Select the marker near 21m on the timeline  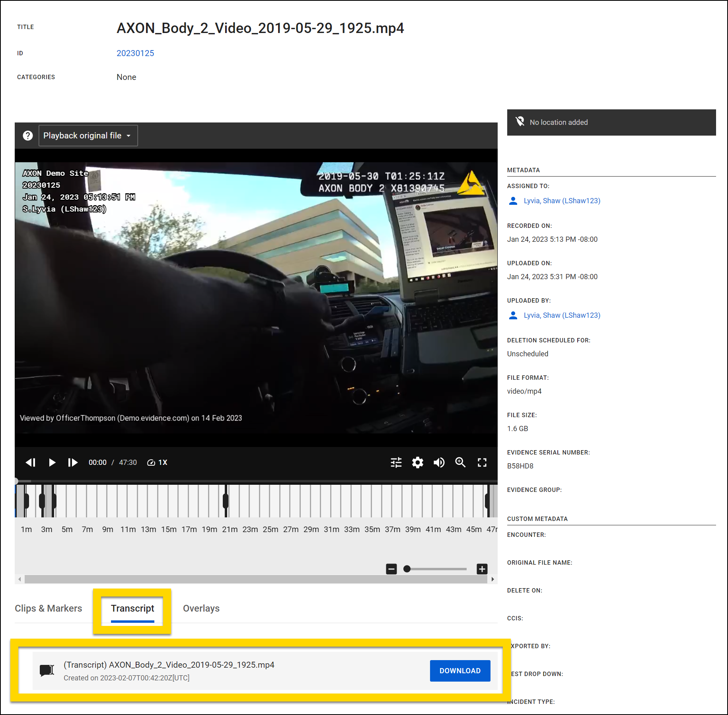pyautogui.click(x=225, y=501)
